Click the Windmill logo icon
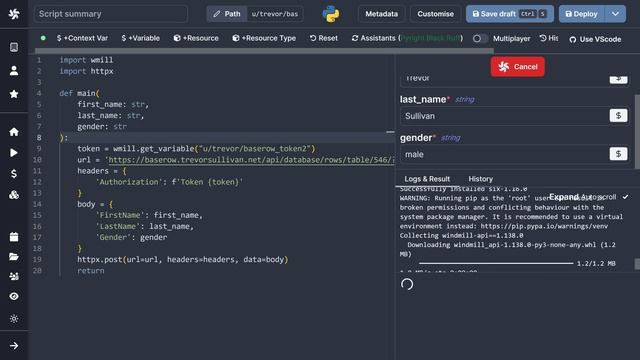Image resolution: width=640 pixels, height=360 pixels. pyautogui.click(x=14, y=14)
